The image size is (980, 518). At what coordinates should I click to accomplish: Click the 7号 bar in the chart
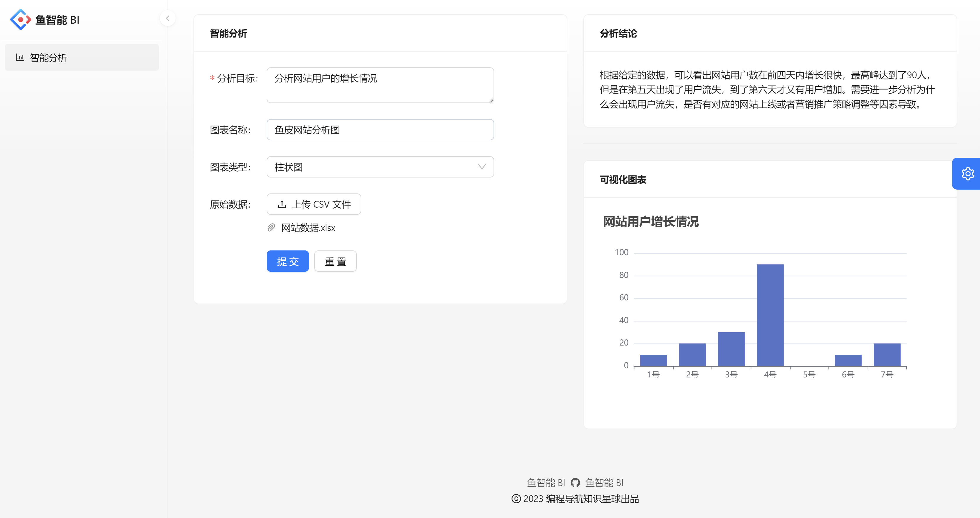coord(887,354)
